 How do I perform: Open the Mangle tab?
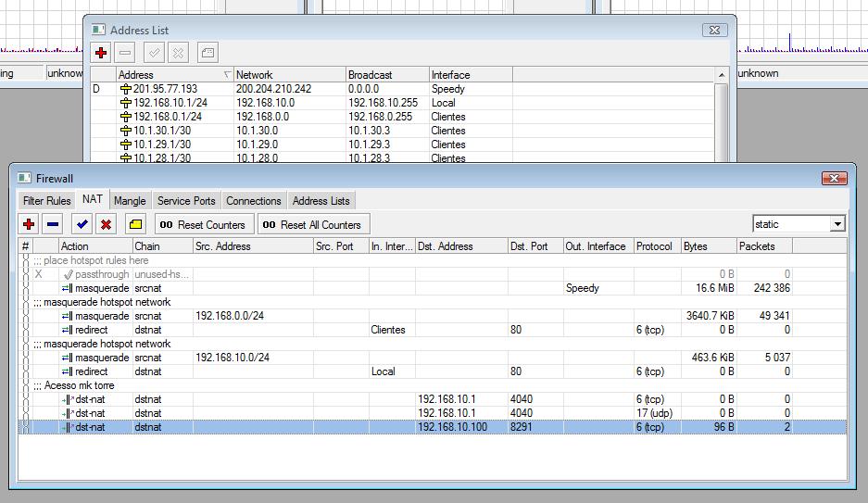tap(130, 201)
